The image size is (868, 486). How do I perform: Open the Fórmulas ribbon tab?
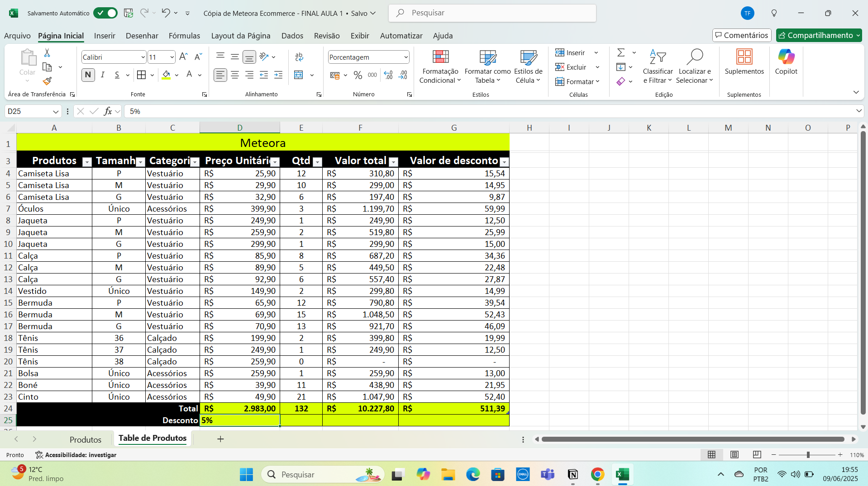coord(184,36)
